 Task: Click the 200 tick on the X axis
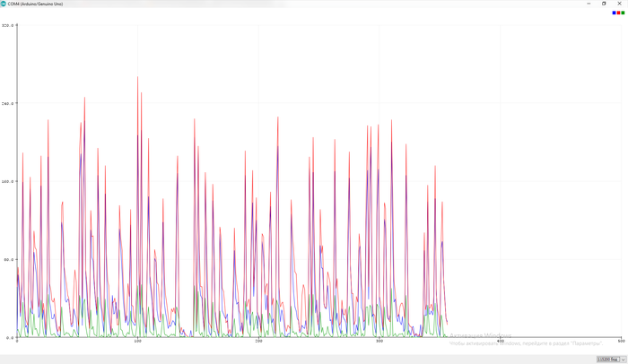tap(258, 342)
